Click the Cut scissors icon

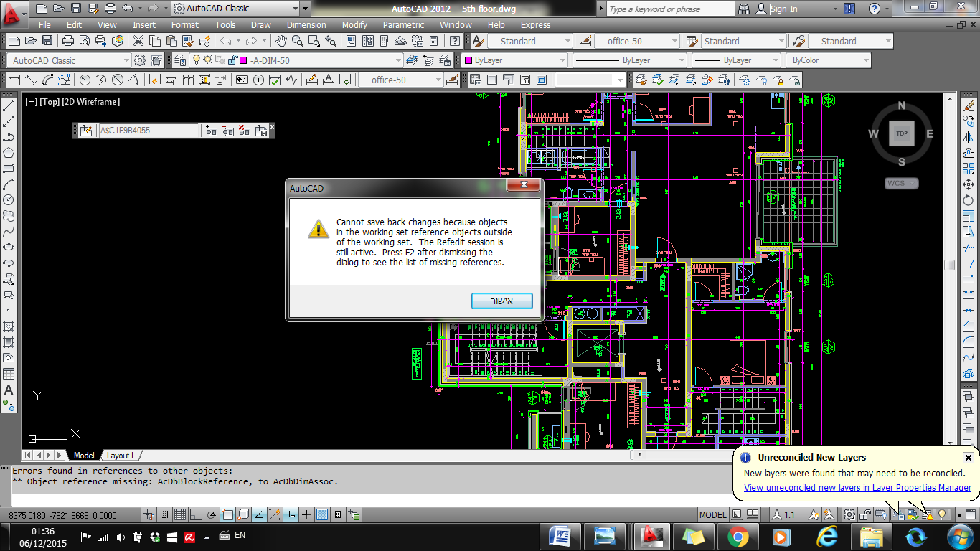pos(138,41)
